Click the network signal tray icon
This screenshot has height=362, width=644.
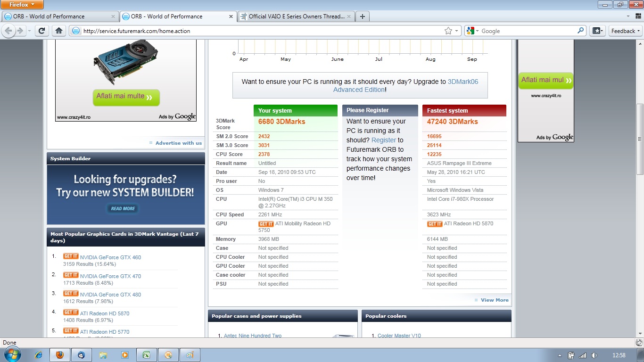point(583,355)
